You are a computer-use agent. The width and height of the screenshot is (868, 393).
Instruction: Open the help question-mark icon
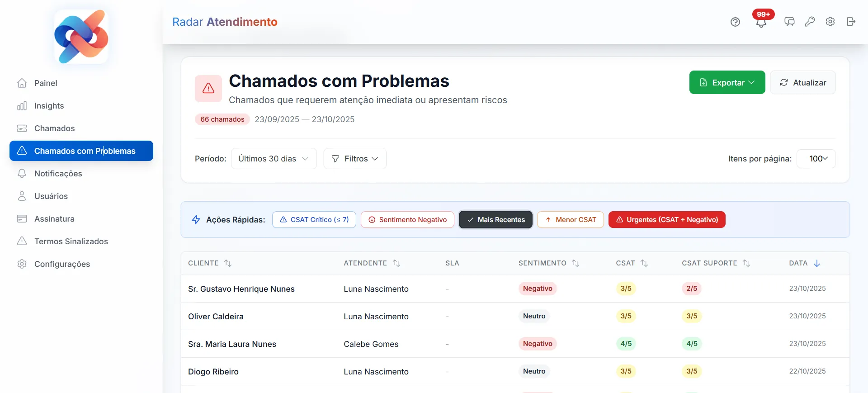(x=735, y=22)
